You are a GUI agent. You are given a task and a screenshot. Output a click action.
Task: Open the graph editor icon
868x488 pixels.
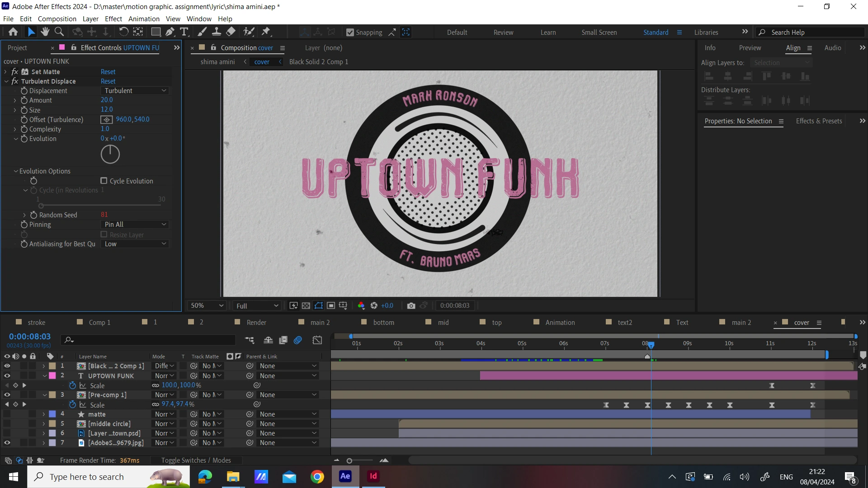click(x=317, y=340)
